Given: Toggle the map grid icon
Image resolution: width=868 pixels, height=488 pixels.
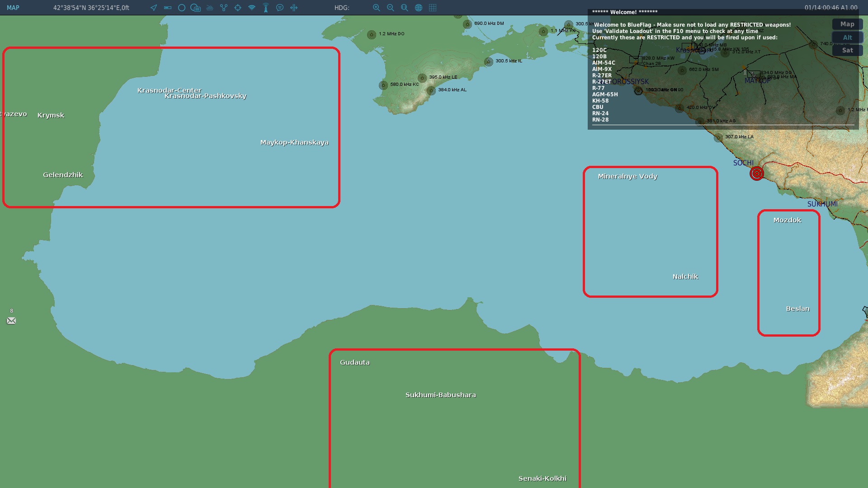Looking at the screenshot, I should pyautogui.click(x=433, y=8).
